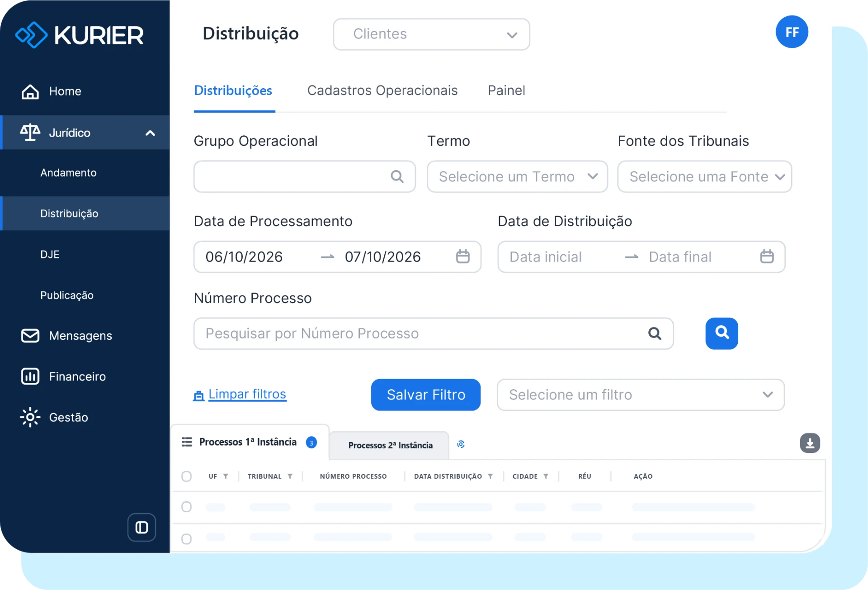Click the blue search button

tap(722, 333)
